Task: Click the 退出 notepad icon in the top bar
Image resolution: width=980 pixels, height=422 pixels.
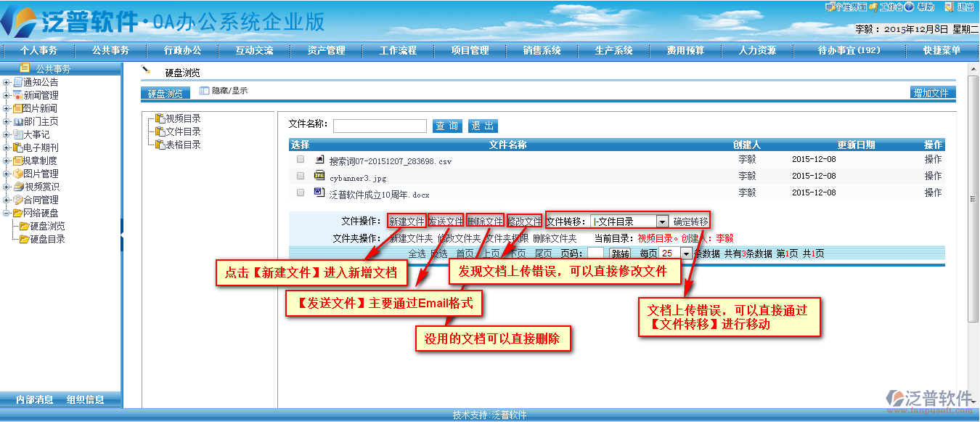Action: (x=948, y=7)
